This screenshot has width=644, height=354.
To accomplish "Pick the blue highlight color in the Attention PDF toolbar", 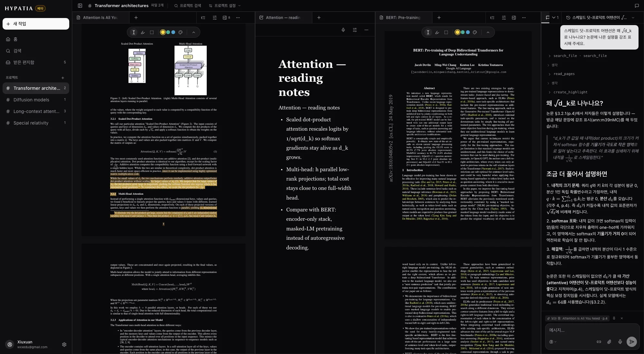I will click(x=173, y=32).
